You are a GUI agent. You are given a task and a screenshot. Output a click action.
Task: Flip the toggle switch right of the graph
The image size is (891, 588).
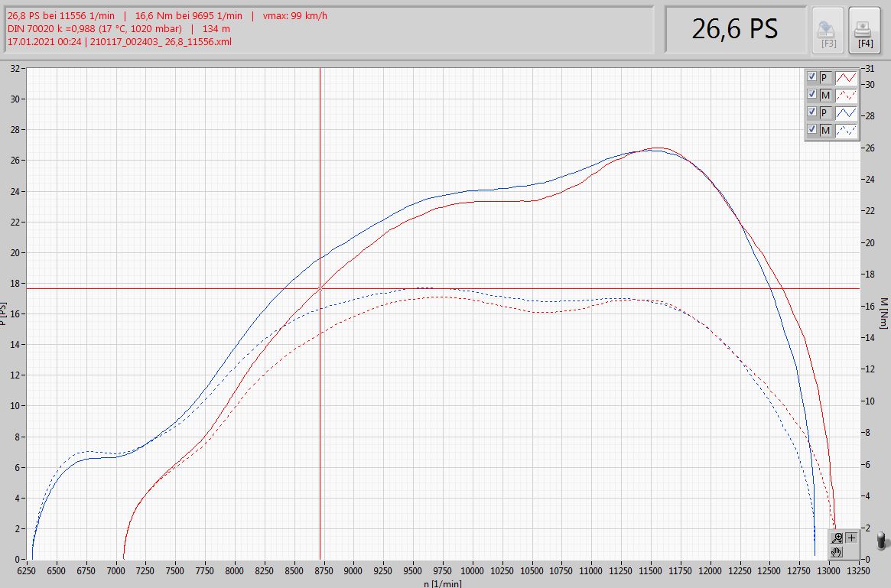883,541
